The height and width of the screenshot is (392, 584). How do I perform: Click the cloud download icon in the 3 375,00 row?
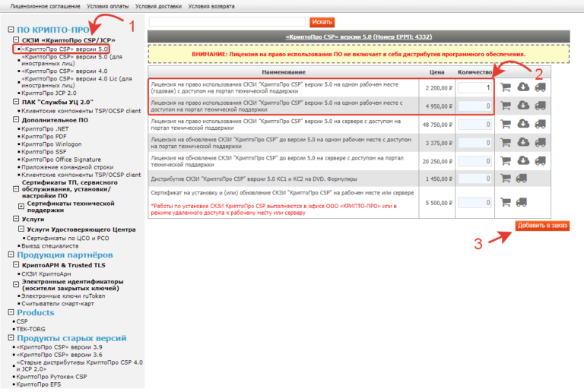point(523,142)
